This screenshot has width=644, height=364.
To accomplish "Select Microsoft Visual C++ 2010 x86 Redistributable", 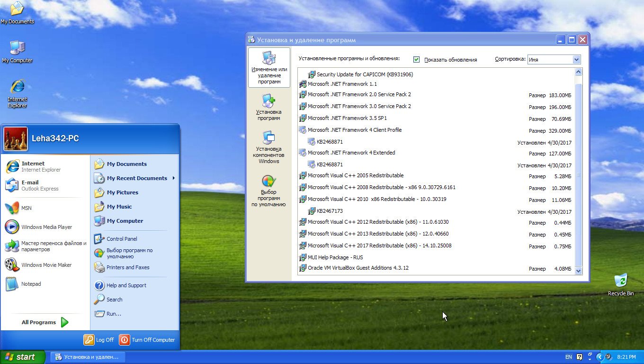I will pos(436,199).
